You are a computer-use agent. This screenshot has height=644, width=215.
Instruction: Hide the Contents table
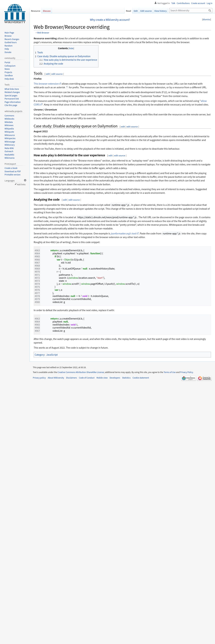(x=71, y=48)
